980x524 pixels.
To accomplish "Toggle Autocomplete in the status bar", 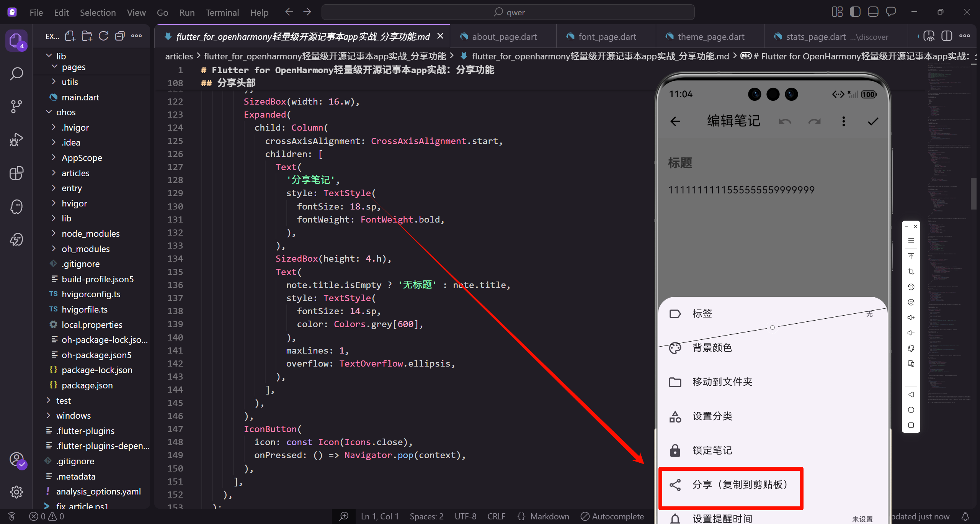I will (612, 516).
